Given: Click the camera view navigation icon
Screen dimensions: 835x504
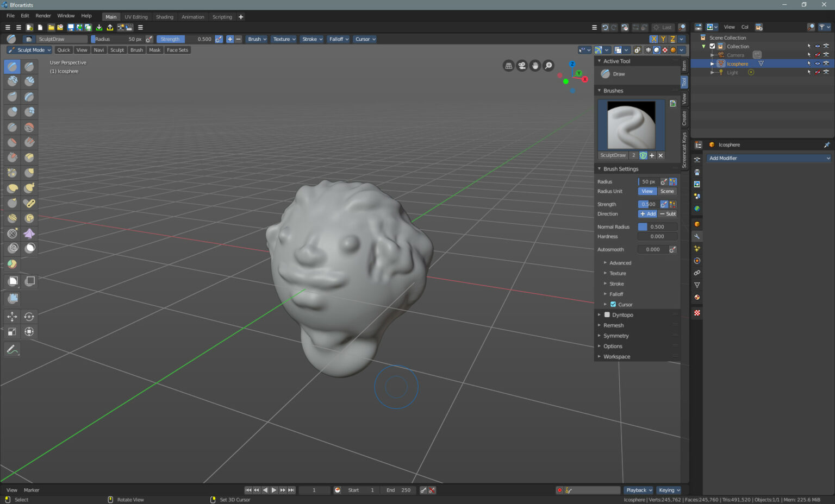Looking at the screenshot, I should 522,66.
